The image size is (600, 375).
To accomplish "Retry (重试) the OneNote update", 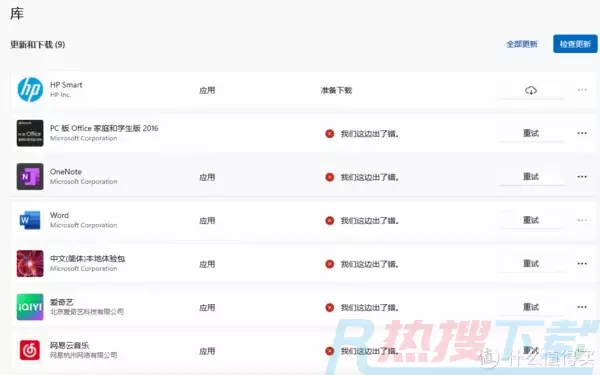I will pos(531,176).
